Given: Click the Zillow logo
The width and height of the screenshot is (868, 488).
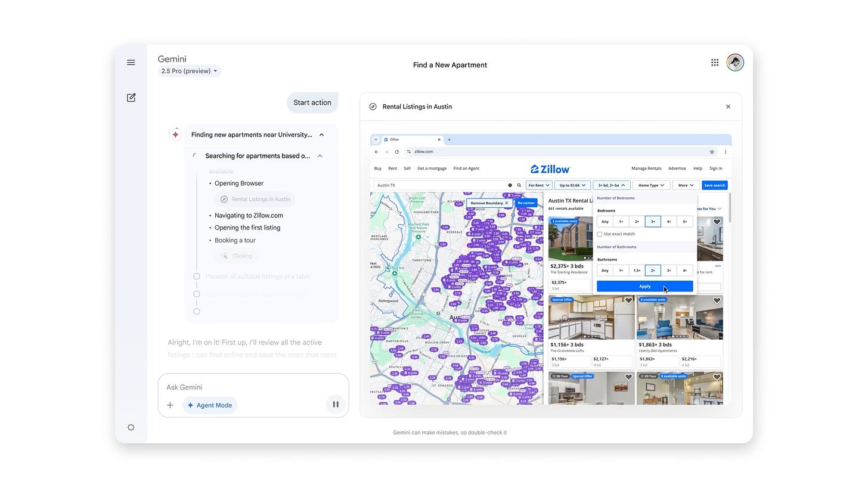Looking at the screenshot, I should [550, 169].
